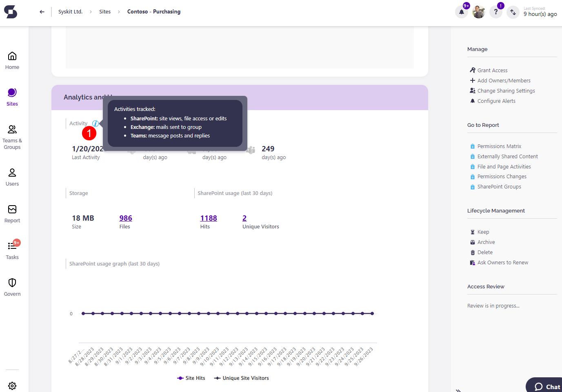The image size is (562, 392).
Task: Open the 1188 Hits report link
Action: (209, 218)
